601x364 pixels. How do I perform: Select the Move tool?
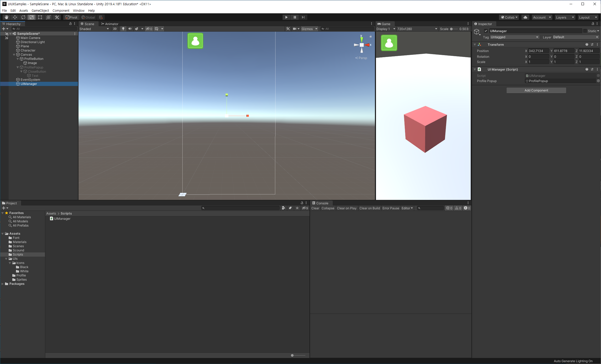click(15, 17)
